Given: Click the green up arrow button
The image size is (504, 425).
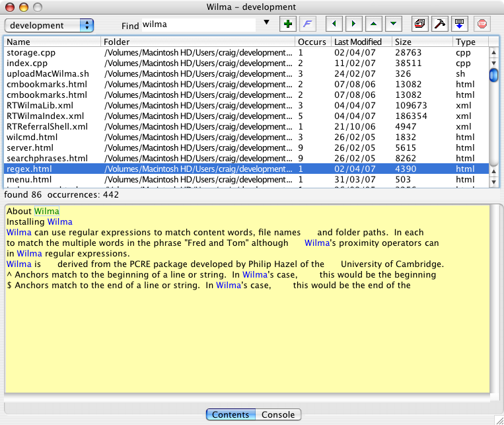Looking at the screenshot, I should tap(373, 24).
